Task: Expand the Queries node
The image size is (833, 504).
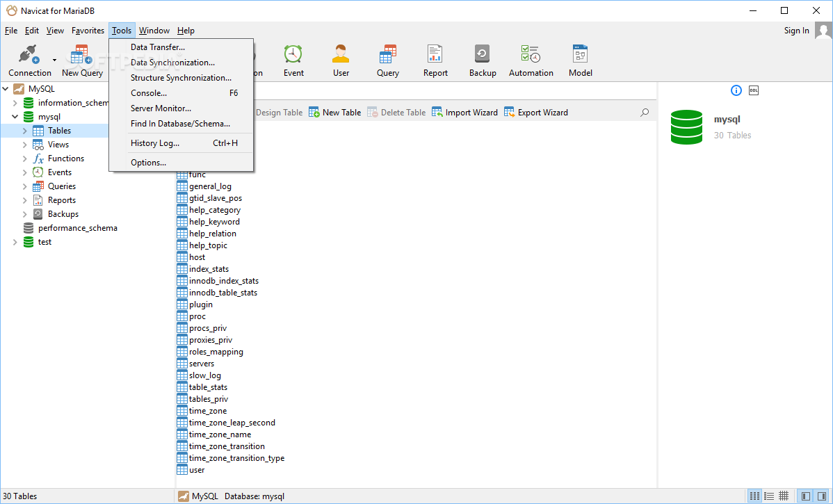Action: tap(24, 186)
